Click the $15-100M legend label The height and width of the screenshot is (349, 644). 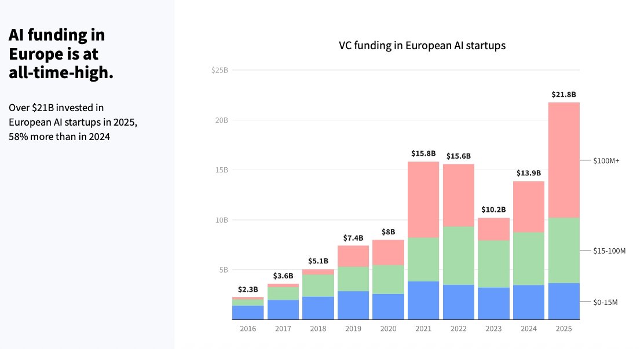[x=609, y=251]
